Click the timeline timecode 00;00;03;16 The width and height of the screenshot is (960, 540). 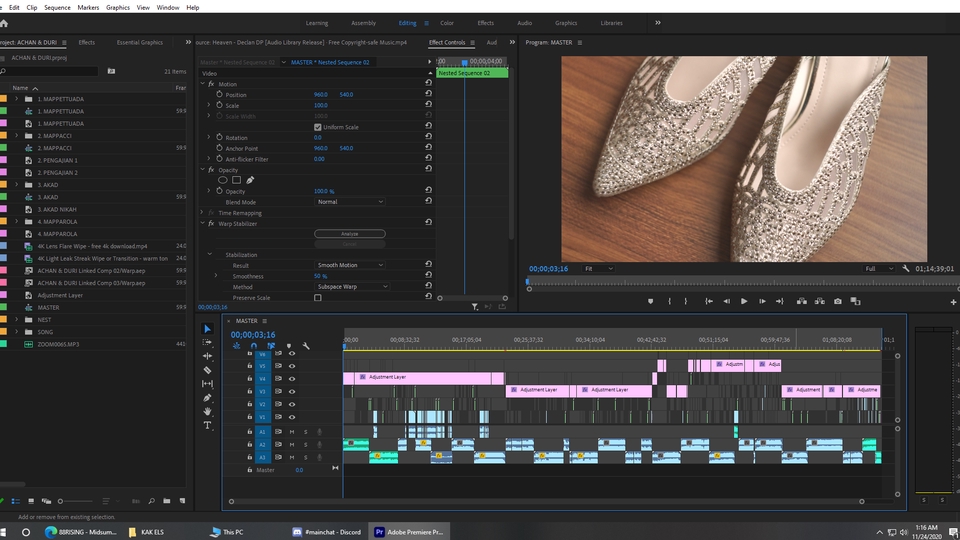(253, 334)
